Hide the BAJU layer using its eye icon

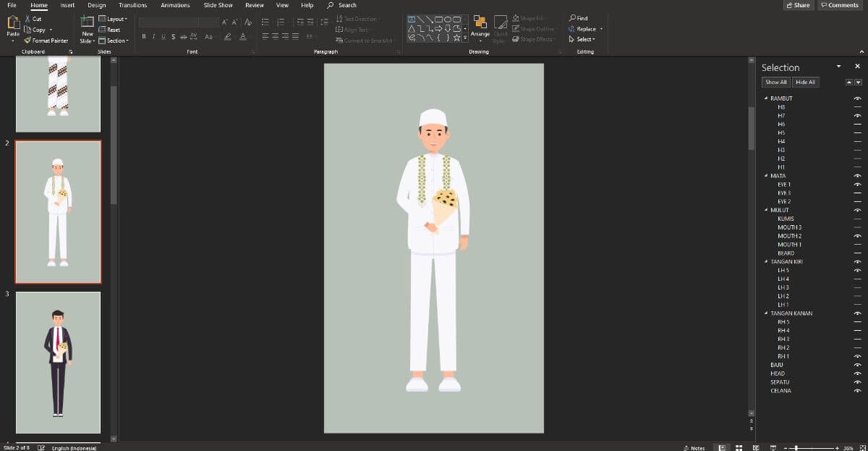click(x=857, y=365)
